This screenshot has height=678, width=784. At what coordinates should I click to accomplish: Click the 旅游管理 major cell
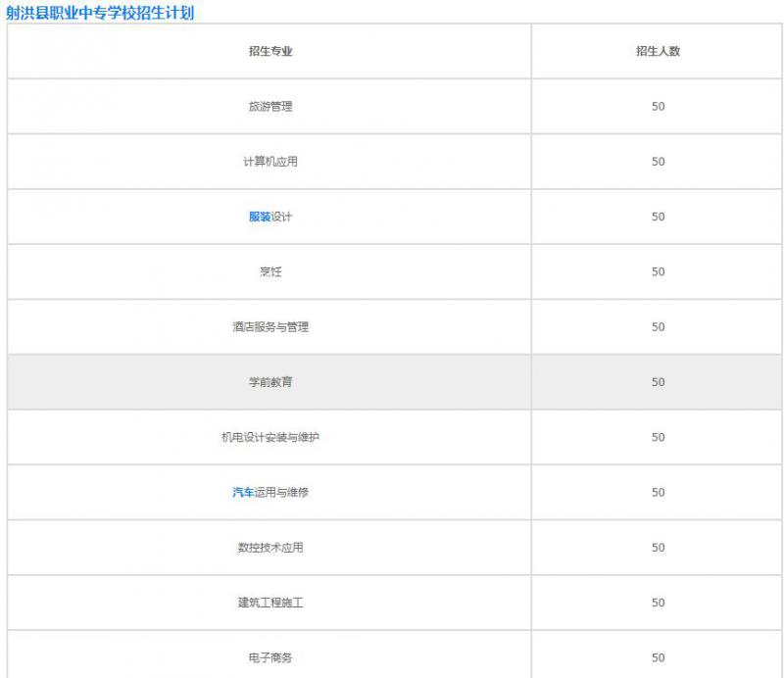(x=270, y=106)
